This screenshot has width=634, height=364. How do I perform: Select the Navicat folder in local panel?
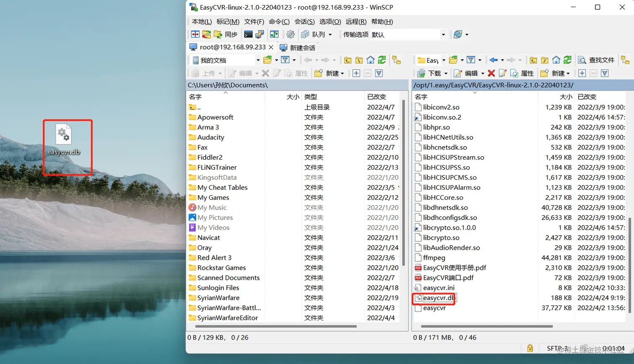208,238
